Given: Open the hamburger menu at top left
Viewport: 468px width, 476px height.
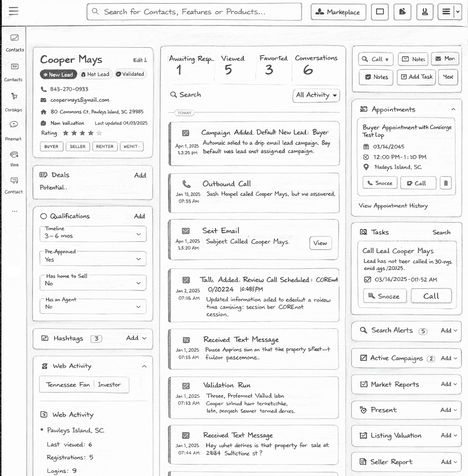Looking at the screenshot, I should tap(13, 11).
